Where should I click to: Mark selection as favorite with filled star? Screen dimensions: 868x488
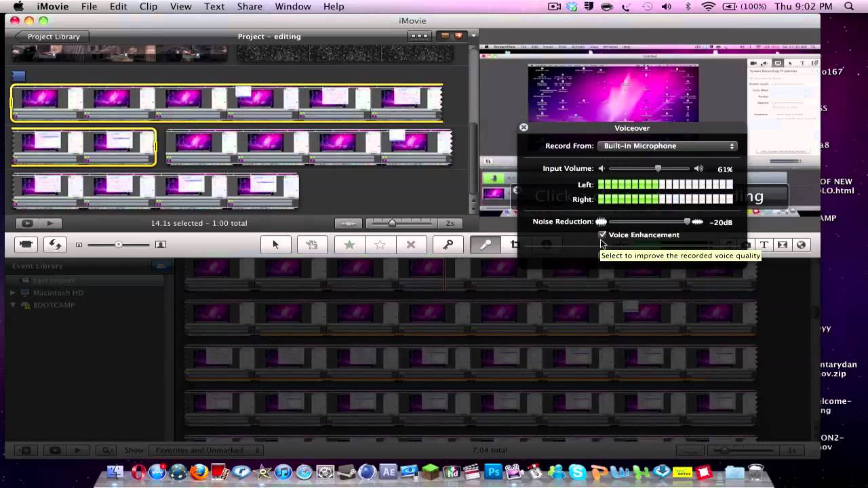pyautogui.click(x=349, y=245)
